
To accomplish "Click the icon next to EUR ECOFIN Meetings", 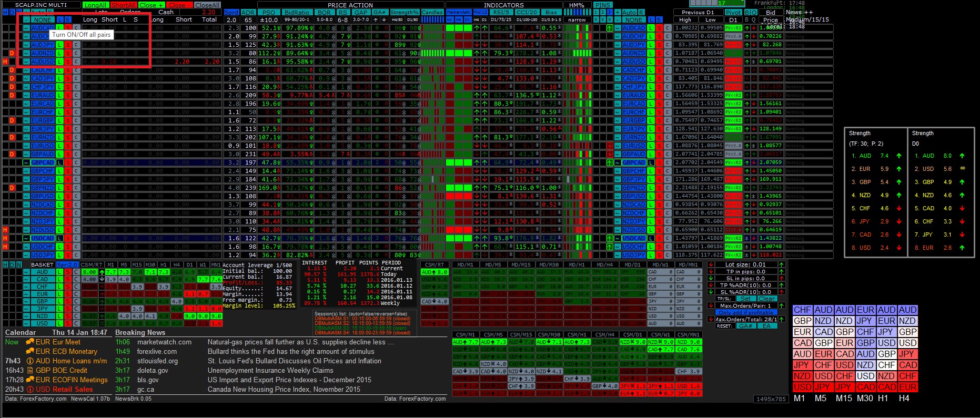I will (x=30, y=380).
